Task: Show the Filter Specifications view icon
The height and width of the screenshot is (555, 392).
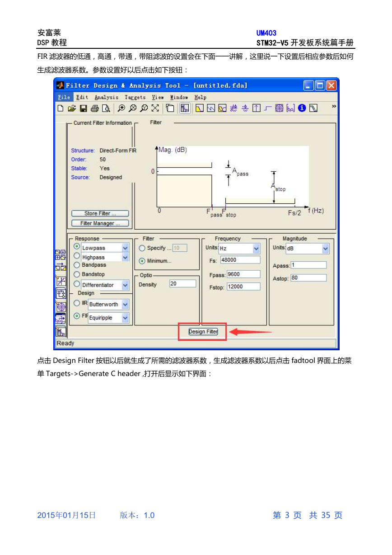Action: pos(185,108)
